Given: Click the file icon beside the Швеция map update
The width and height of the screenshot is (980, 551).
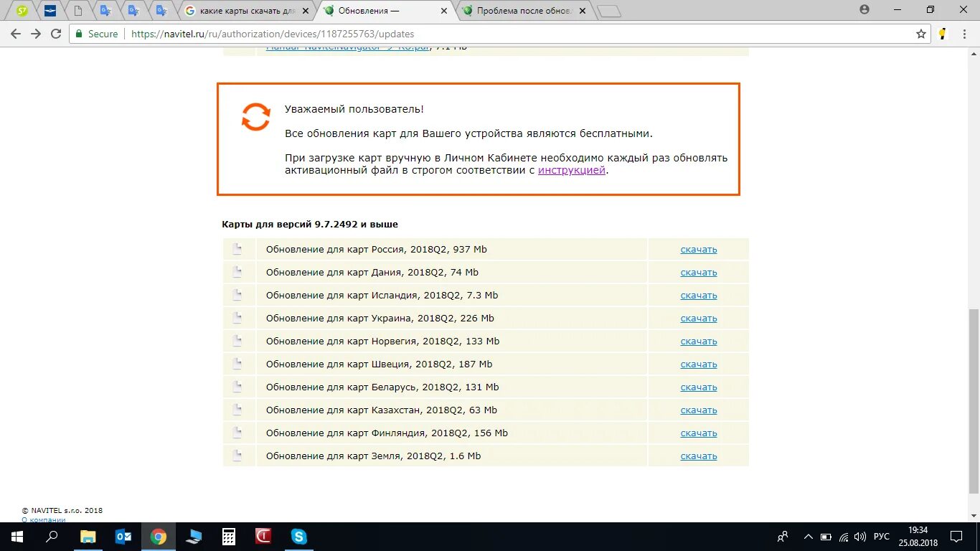Looking at the screenshot, I should point(237,364).
